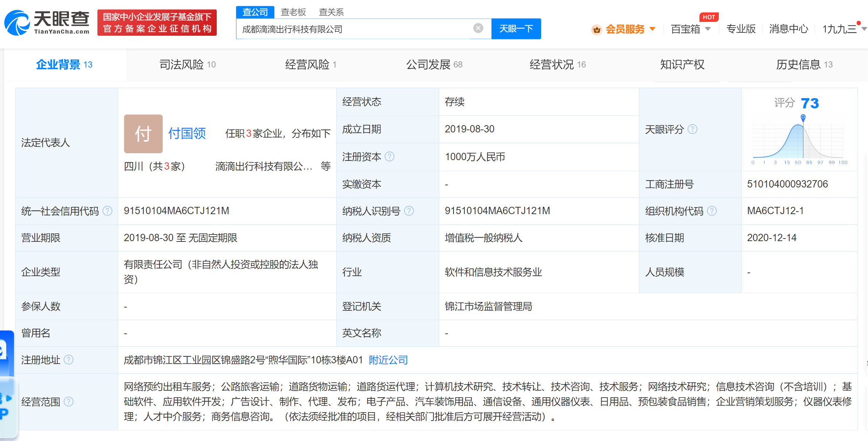Click the approval date 2020-12-14
868x441 pixels.
coord(772,238)
